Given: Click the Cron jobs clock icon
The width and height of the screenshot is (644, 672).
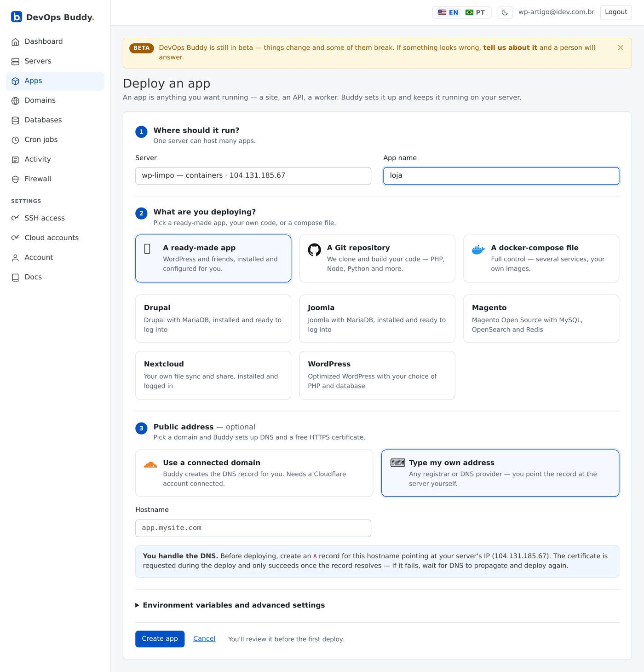Looking at the screenshot, I should coord(15,140).
